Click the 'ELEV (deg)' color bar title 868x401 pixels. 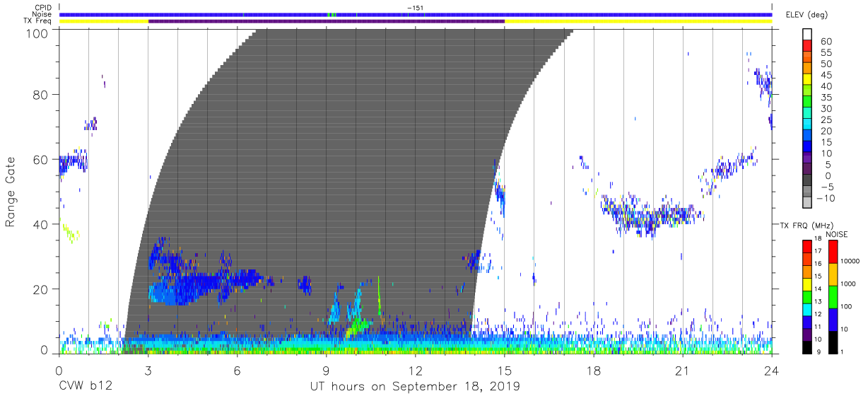(x=807, y=15)
